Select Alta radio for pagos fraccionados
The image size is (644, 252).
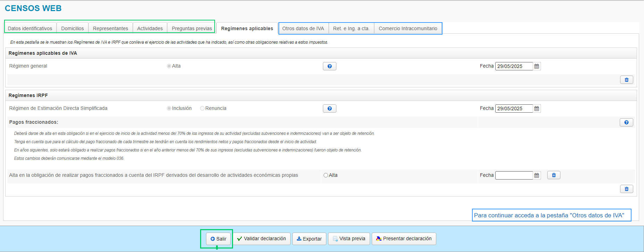(326, 175)
